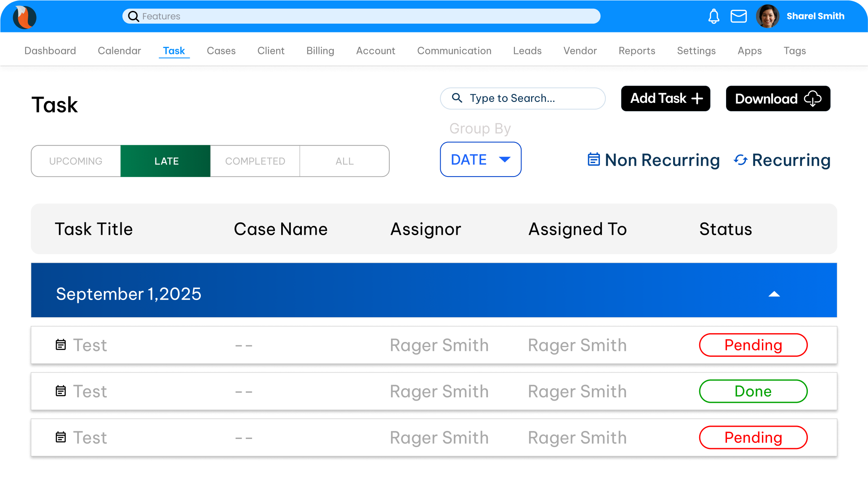Go to the Tags section

click(794, 51)
